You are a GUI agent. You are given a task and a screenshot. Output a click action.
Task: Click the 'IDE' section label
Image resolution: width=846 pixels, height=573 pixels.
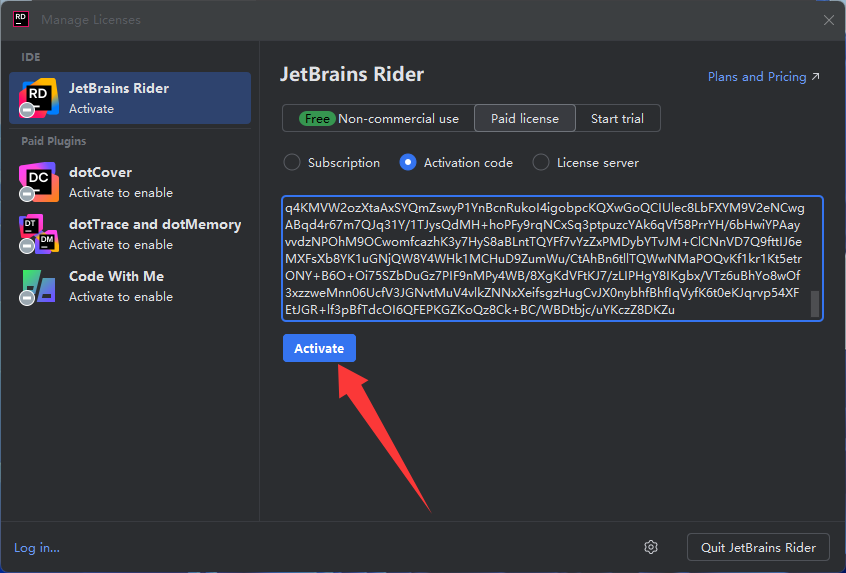[x=31, y=57]
